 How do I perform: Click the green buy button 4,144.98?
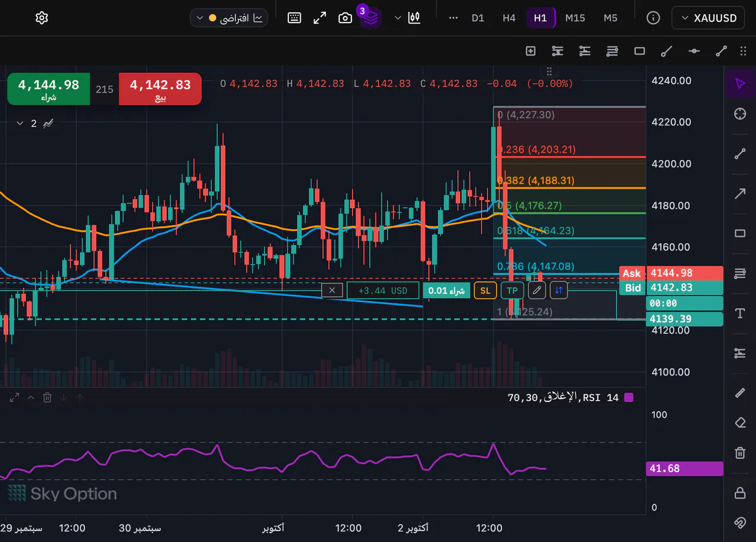pyautogui.click(x=48, y=89)
